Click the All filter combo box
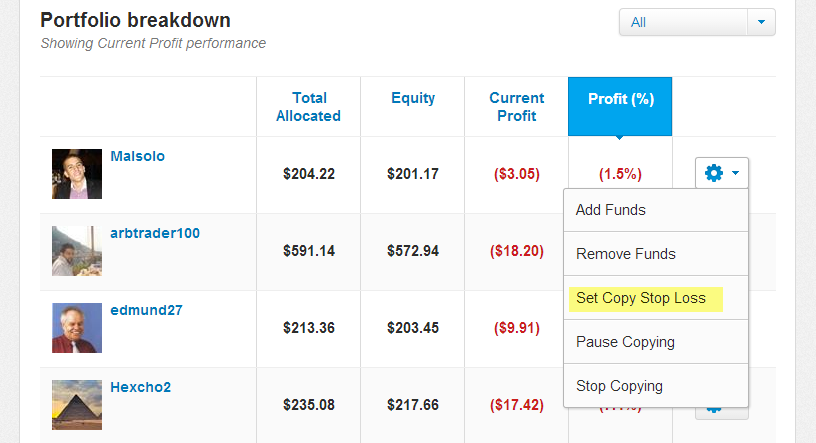This screenshot has height=443, width=816. click(x=697, y=22)
